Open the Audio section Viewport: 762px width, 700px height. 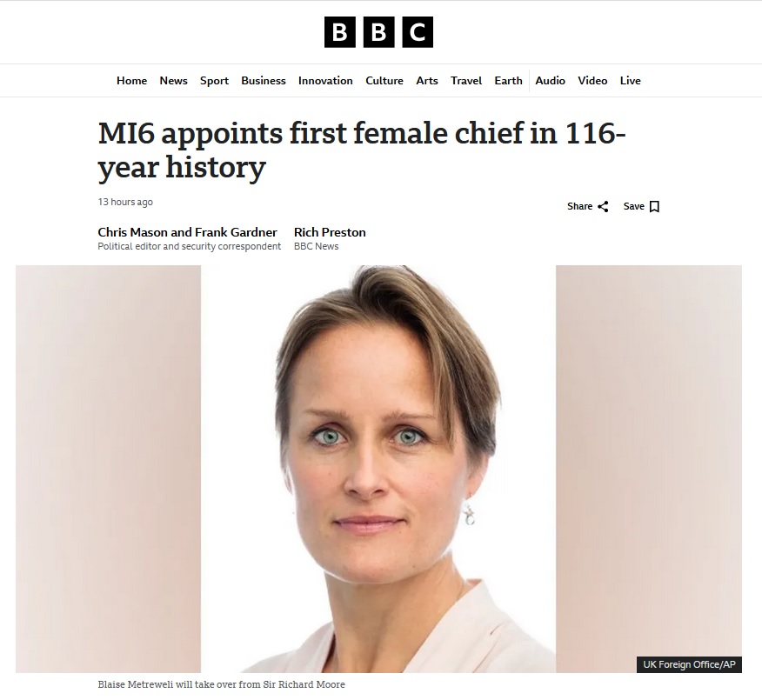point(550,81)
